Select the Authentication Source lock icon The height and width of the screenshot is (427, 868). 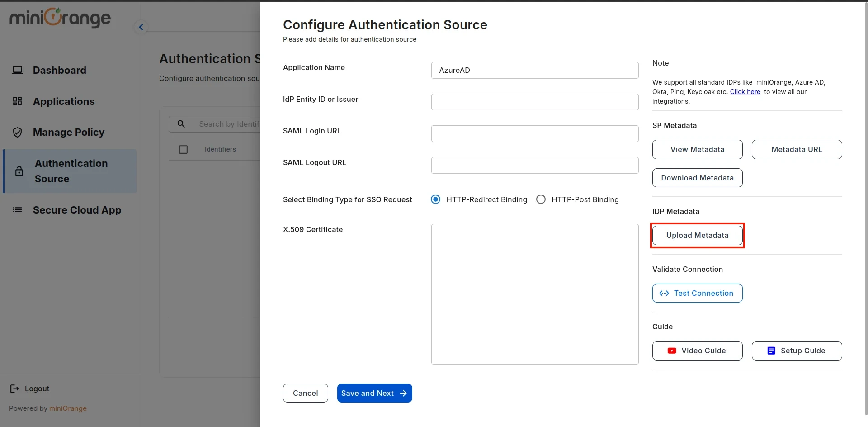19,171
